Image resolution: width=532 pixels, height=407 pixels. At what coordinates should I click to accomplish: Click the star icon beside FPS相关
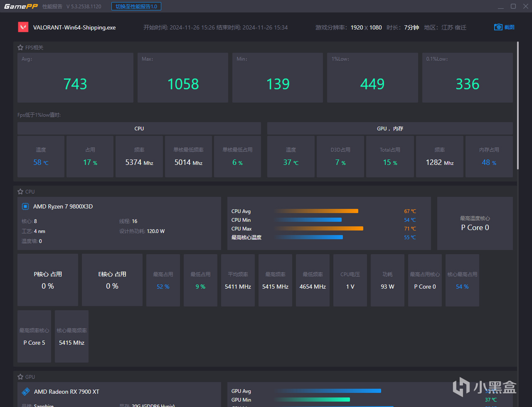[x=20, y=48]
